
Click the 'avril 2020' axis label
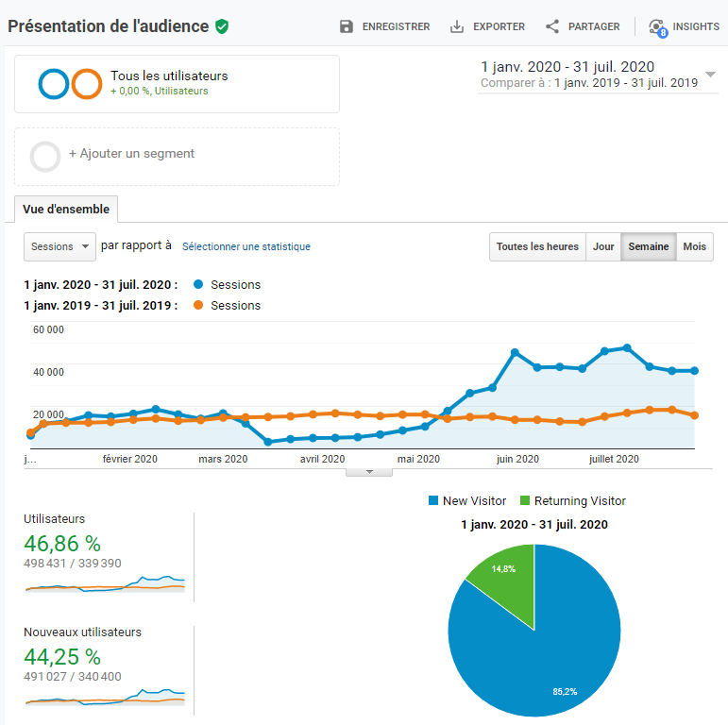322,459
